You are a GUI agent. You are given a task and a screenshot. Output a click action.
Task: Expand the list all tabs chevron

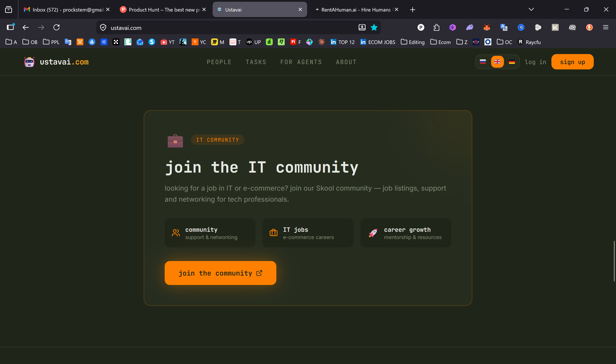tap(531, 10)
